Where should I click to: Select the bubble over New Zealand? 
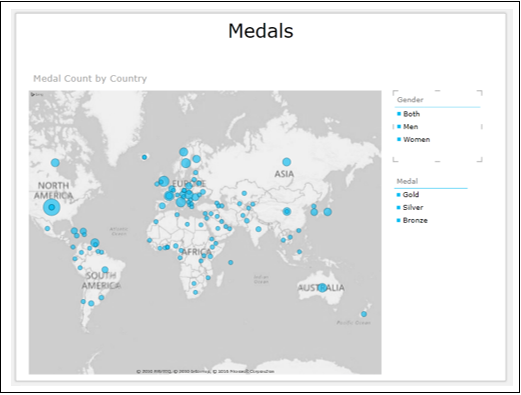tap(364, 314)
